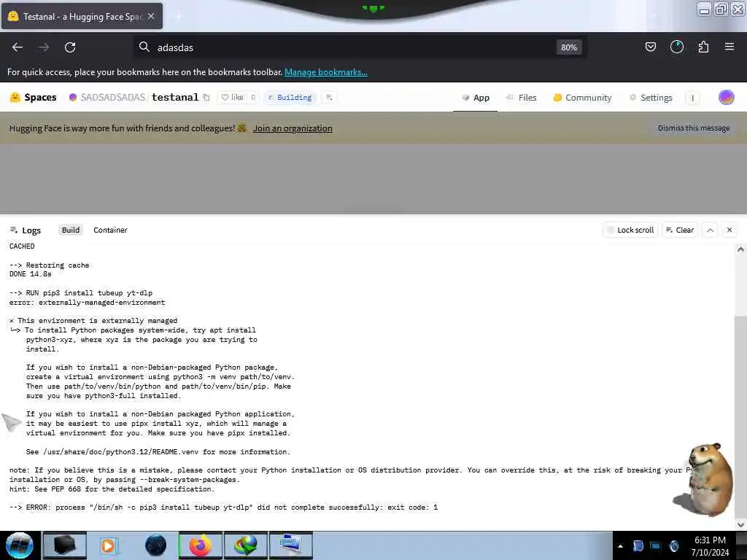Click the power plug tray icon
Screen dimensions: 747x560
[x=673, y=546]
